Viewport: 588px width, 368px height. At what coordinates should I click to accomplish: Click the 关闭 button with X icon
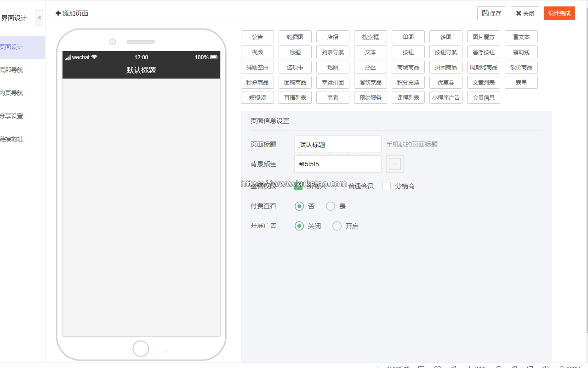click(x=525, y=13)
